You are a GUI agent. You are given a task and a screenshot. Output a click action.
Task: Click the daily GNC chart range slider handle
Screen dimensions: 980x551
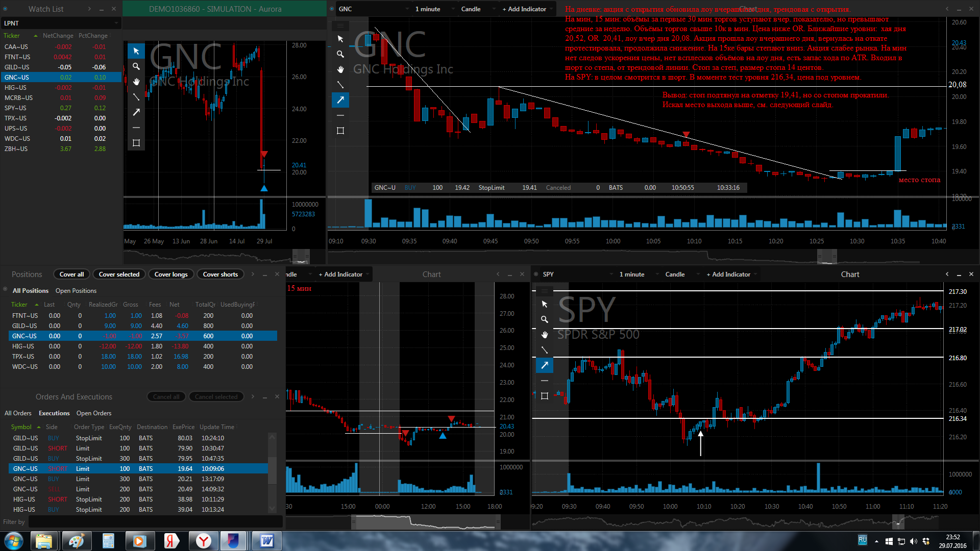point(301,256)
